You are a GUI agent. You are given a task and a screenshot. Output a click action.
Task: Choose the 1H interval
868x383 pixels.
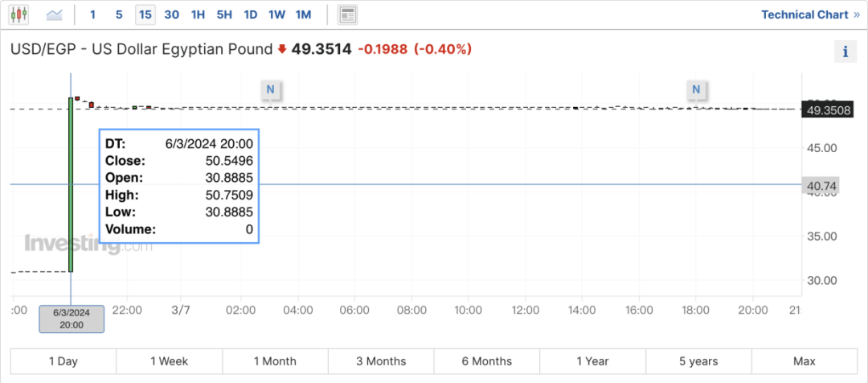click(x=198, y=14)
